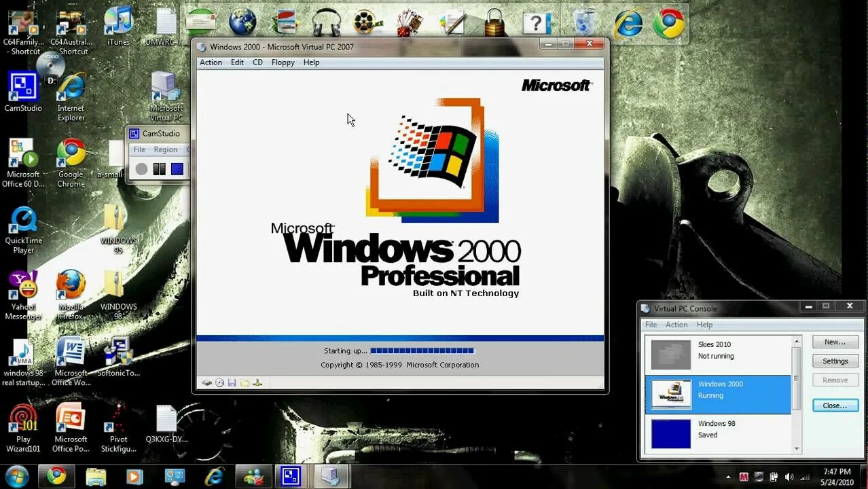Click the CD icon on the VM status bar
This screenshot has height=489, width=868.
[x=219, y=383]
